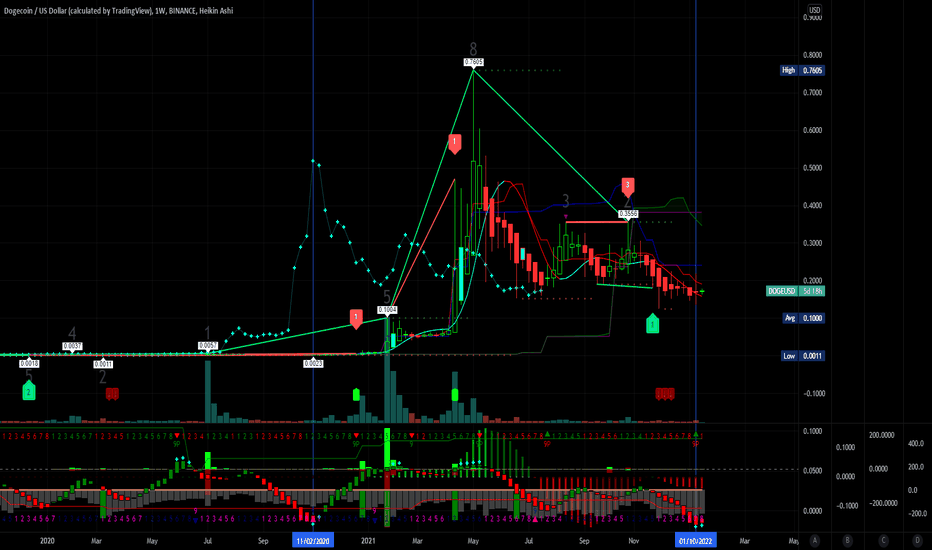This screenshot has height=550, width=932.
Task: Click red marker 3 above the 0.3556 label
Action: click(628, 187)
